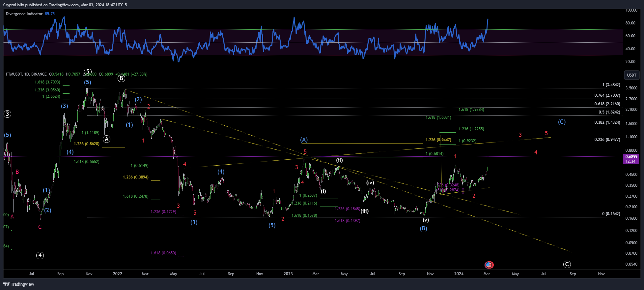Click the 0.0540 price axis tick
This screenshot has height=290, width=644.
(631, 264)
